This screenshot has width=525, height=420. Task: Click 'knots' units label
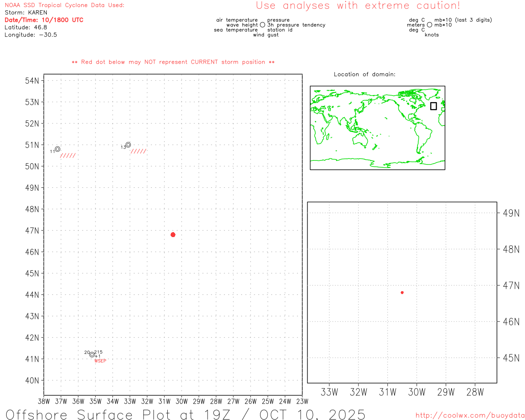[x=431, y=35]
